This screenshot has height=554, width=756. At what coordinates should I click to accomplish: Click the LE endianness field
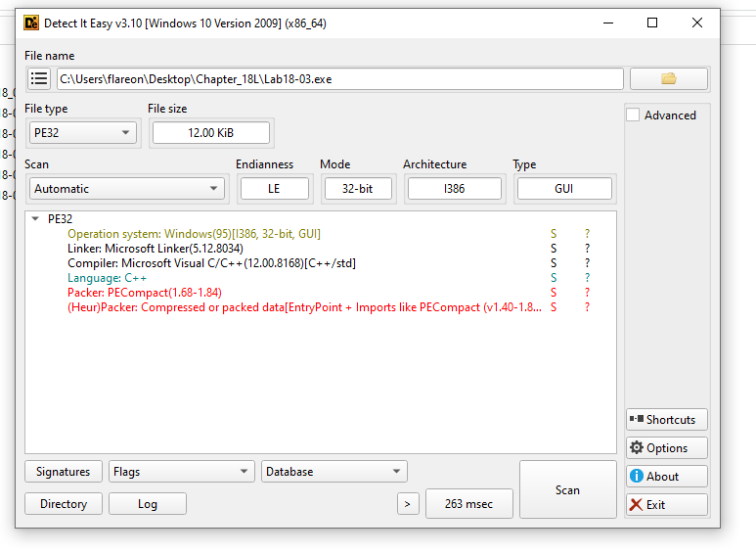coord(275,189)
